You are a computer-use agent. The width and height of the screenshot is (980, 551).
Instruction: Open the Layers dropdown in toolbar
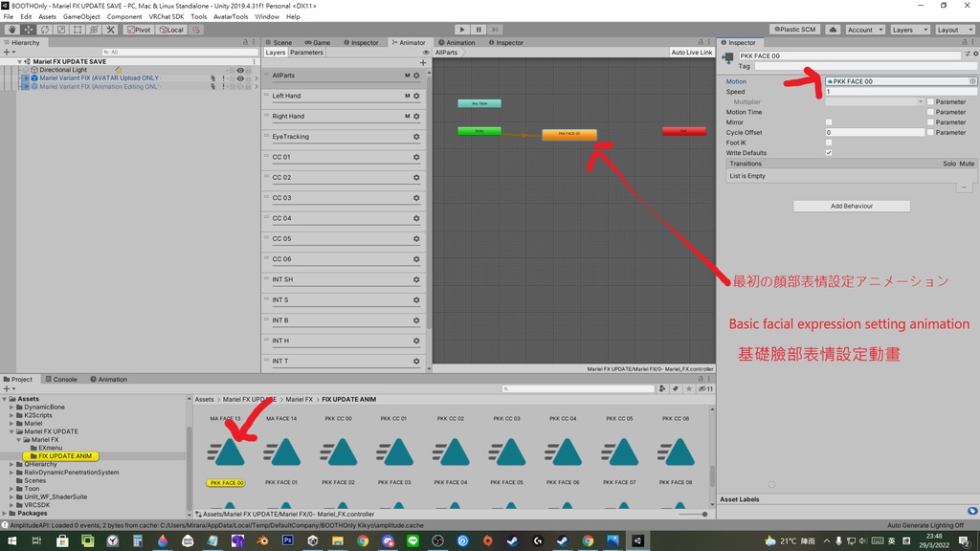click(x=909, y=30)
